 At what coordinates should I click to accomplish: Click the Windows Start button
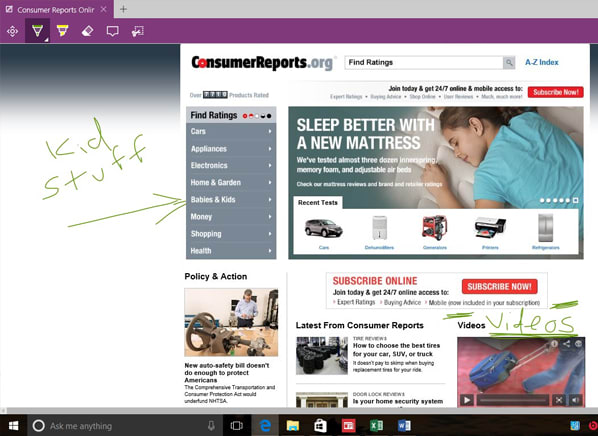coord(13,426)
